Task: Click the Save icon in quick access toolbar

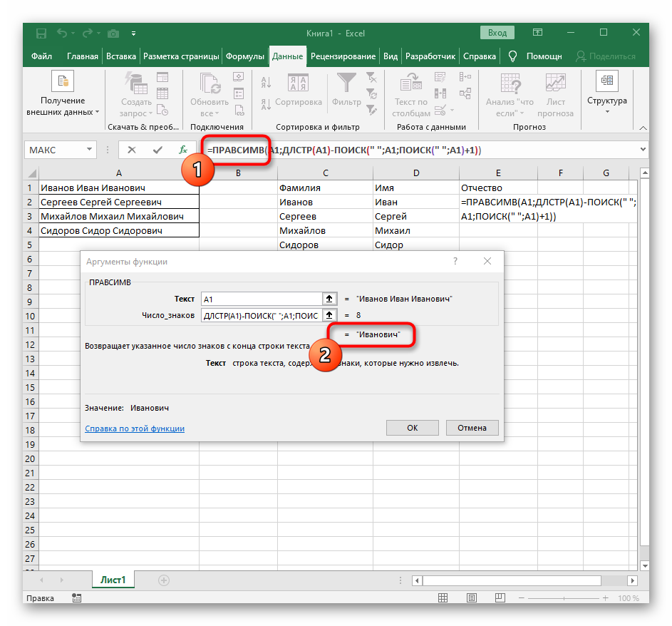Action: tap(41, 33)
